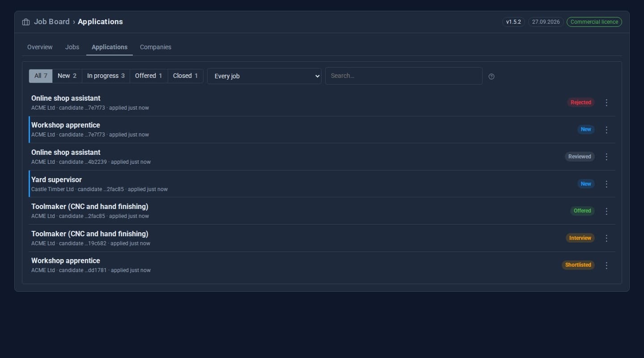644x358 pixels.
Task: Focus the Search input field
Action: 404,76
